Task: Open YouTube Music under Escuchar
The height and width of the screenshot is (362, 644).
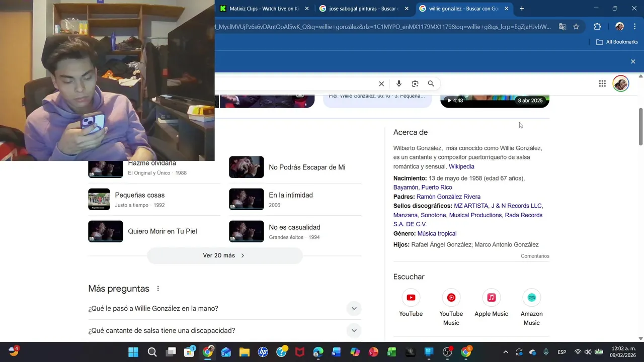Action: click(451, 308)
